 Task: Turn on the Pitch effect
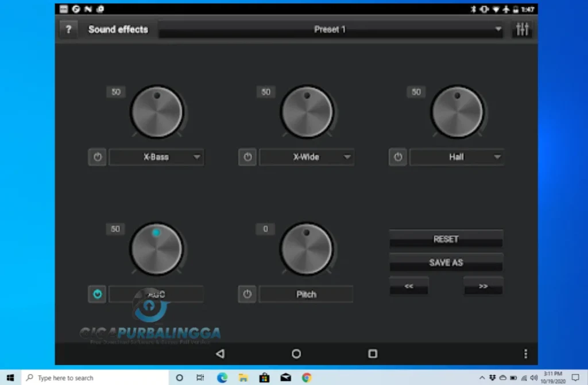click(x=247, y=294)
